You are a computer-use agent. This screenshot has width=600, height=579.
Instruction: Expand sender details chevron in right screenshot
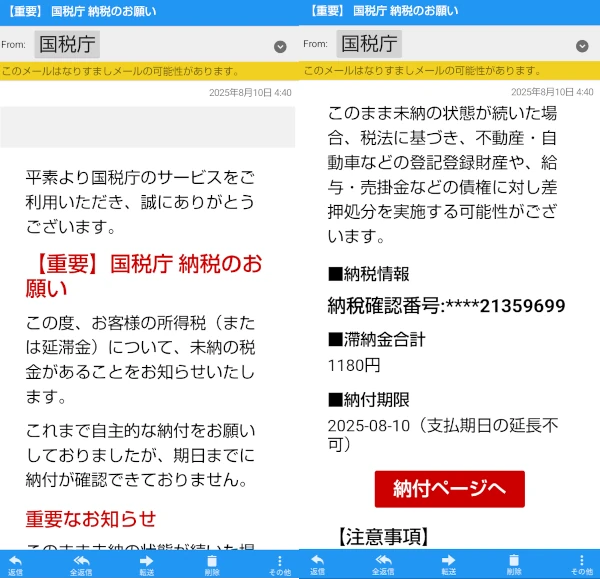pyautogui.click(x=582, y=46)
